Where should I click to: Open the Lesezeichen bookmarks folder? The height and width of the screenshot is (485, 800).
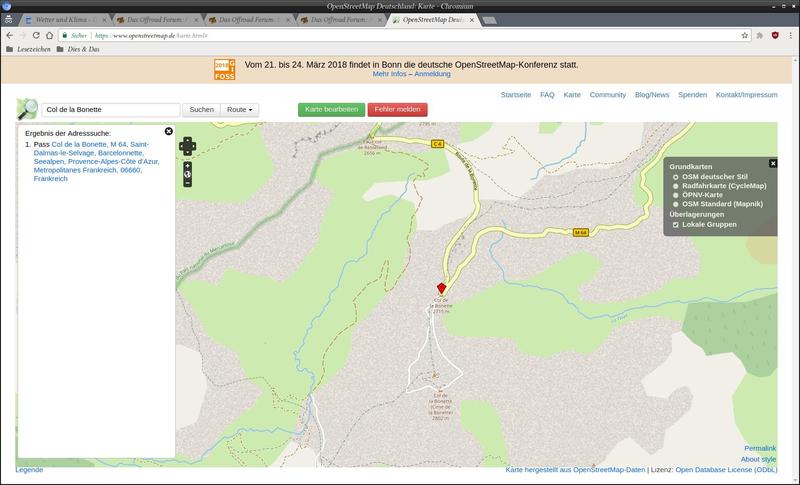point(28,49)
